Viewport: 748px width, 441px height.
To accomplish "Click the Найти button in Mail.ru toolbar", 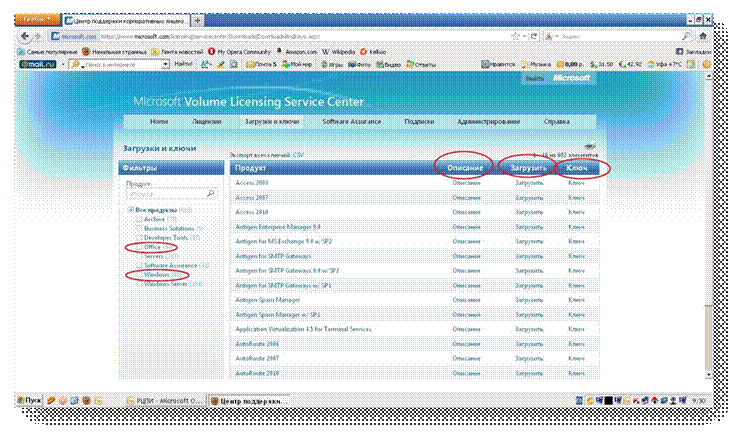I will click(x=183, y=64).
